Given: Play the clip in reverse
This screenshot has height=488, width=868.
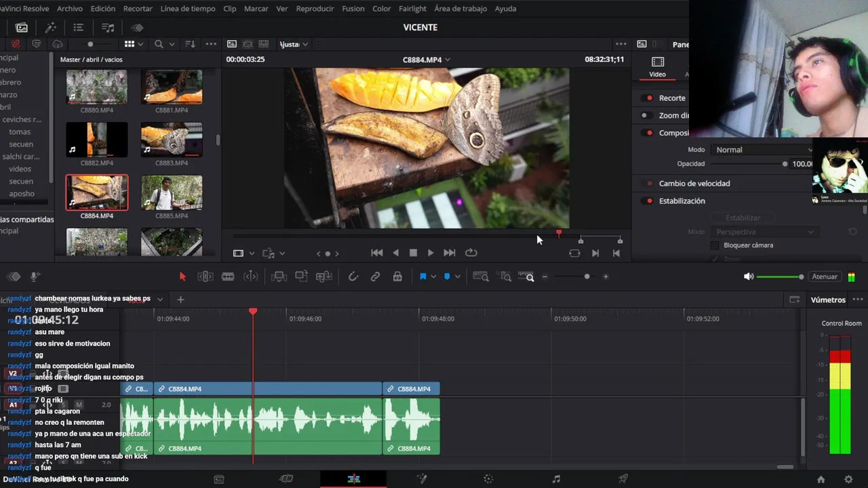Looking at the screenshot, I should point(395,253).
